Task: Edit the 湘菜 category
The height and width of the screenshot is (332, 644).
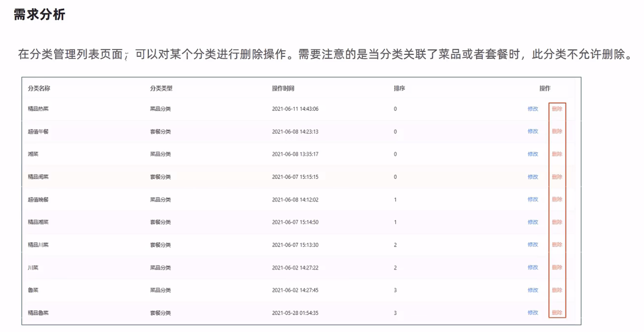Action: coord(532,154)
